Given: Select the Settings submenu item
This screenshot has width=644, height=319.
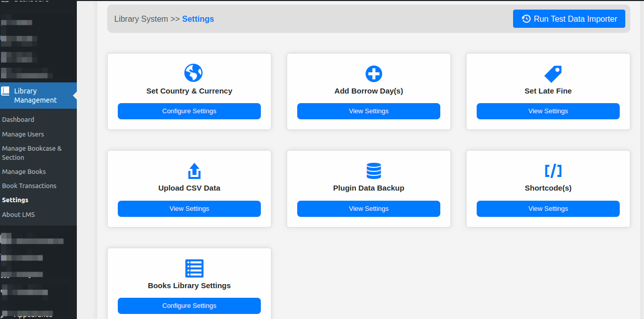Looking at the screenshot, I should (x=15, y=200).
